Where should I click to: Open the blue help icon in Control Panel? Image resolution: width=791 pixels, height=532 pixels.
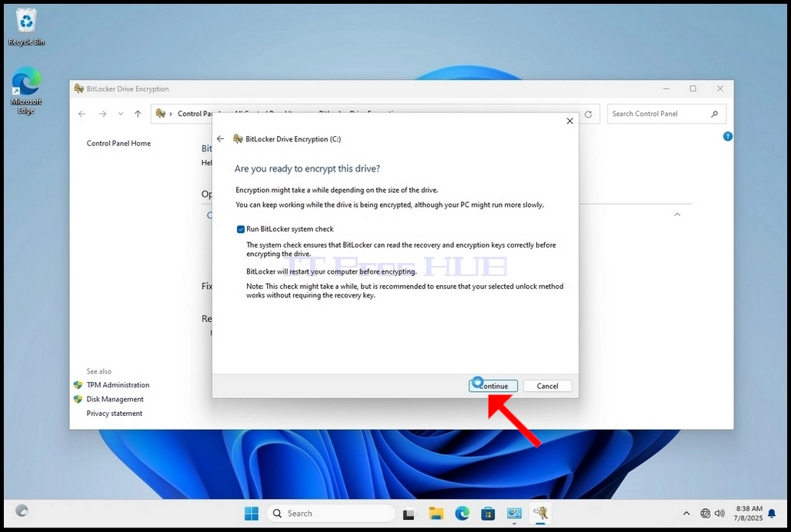point(727,137)
